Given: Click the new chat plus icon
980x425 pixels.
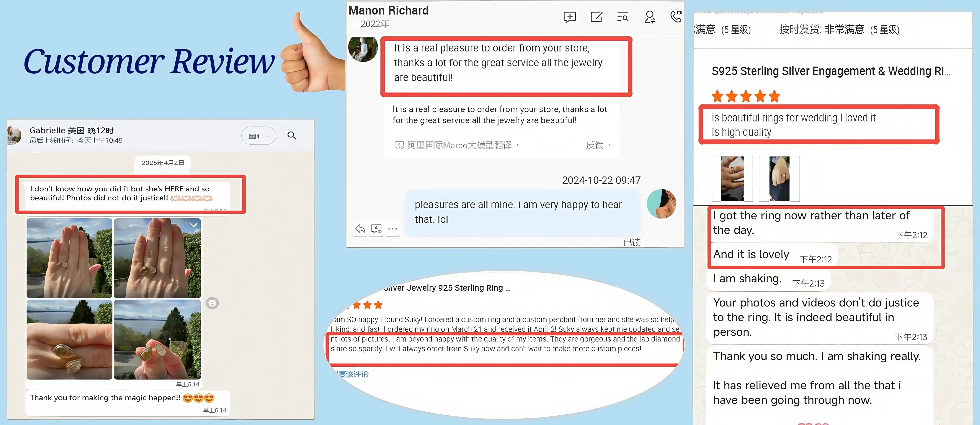Looking at the screenshot, I should click(569, 17).
